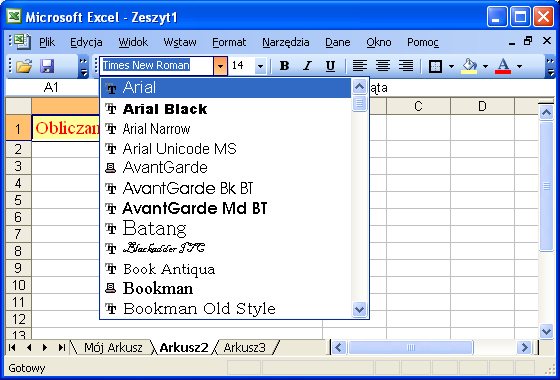Open the font size dropdown arrow
The image size is (560, 380).
tap(260, 66)
